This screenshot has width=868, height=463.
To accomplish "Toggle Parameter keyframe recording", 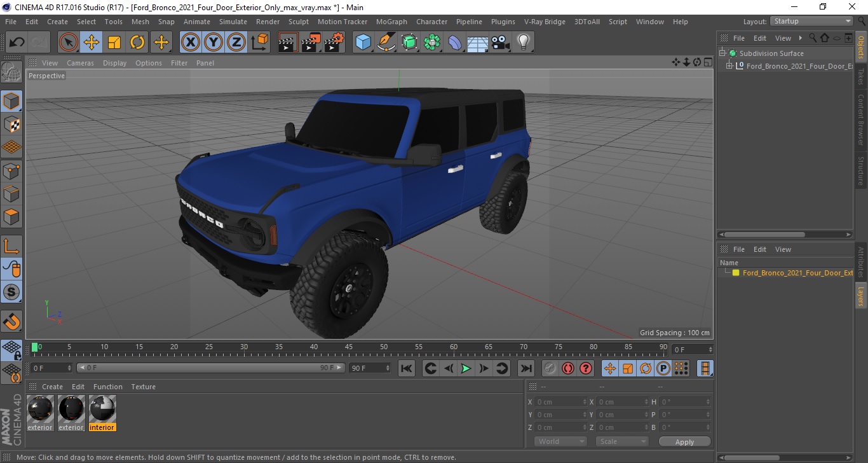I will (663, 368).
